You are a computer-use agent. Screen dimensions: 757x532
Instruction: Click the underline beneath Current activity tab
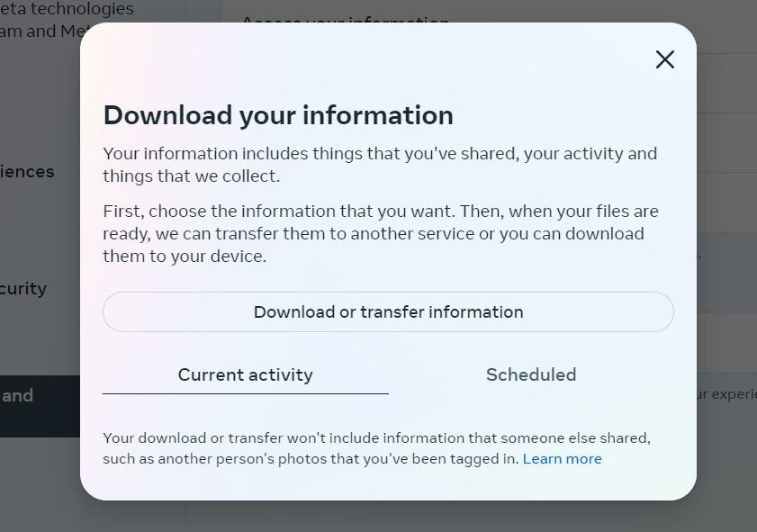coord(245,393)
